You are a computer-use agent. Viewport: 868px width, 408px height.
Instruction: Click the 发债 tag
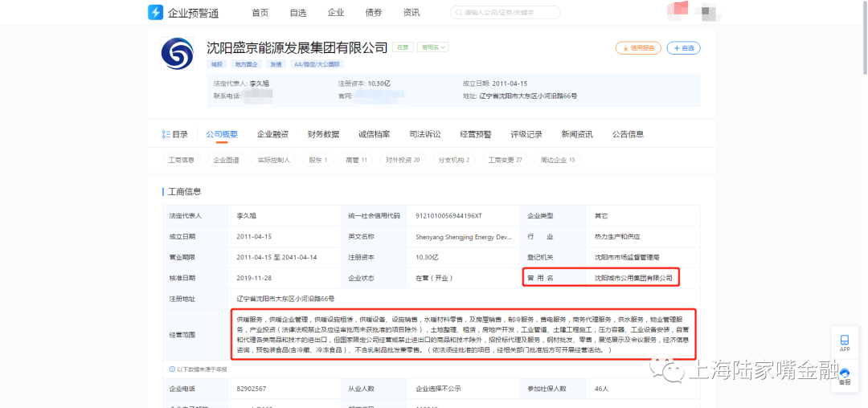click(276, 64)
